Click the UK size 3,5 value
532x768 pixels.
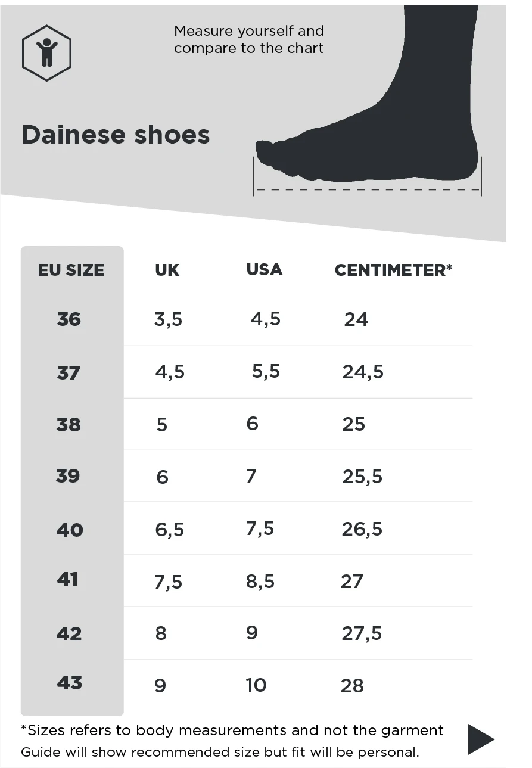coord(168,319)
